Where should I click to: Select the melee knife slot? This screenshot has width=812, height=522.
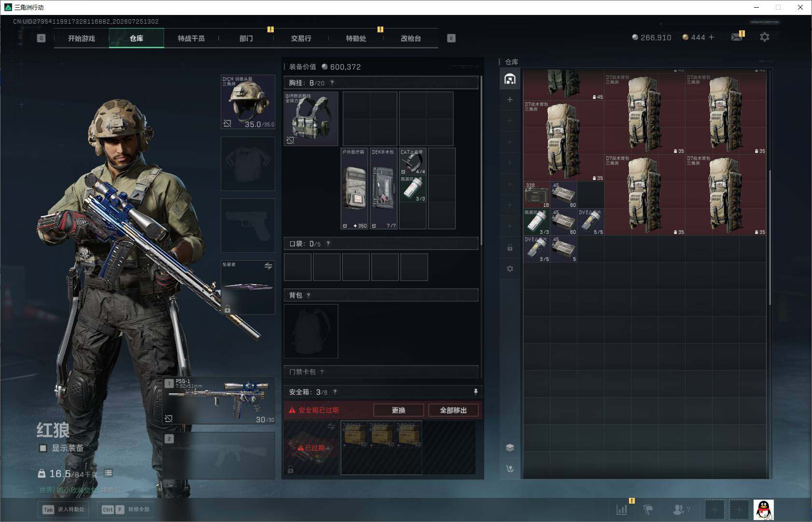click(x=248, y=287)
